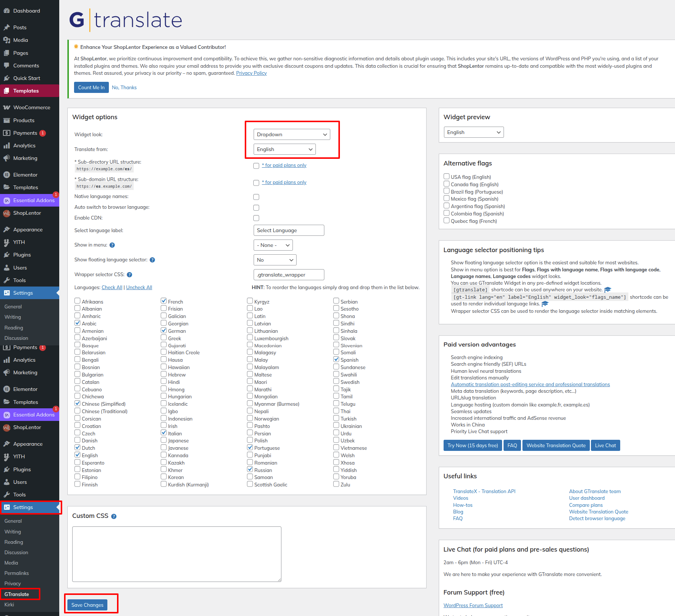Uncheck the Arabic language checkbox
Viewport: 675px width, 616px height.
77,323
